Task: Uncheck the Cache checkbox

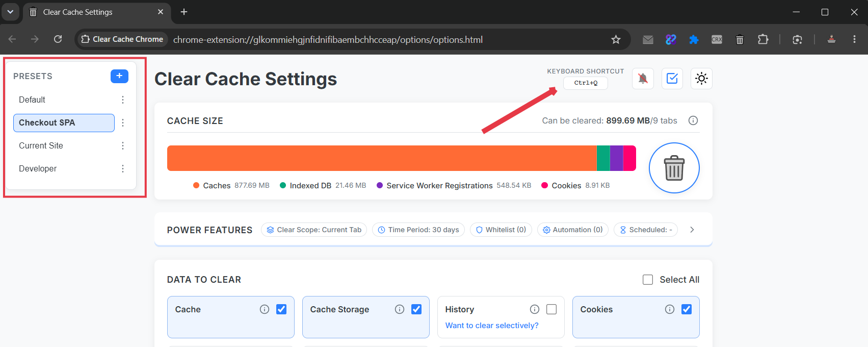Action: coord(281,309)
